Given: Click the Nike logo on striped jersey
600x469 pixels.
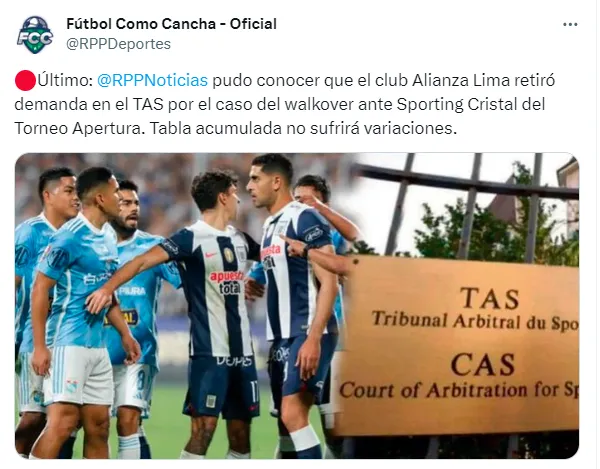Looking at the screenshot, I should pos(210,255).
